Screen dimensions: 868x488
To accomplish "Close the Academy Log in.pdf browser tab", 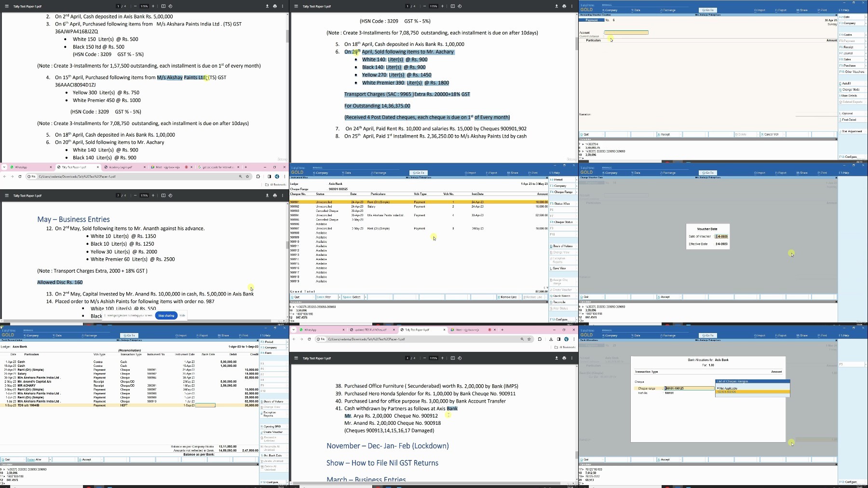I will [x=144, y=167].
